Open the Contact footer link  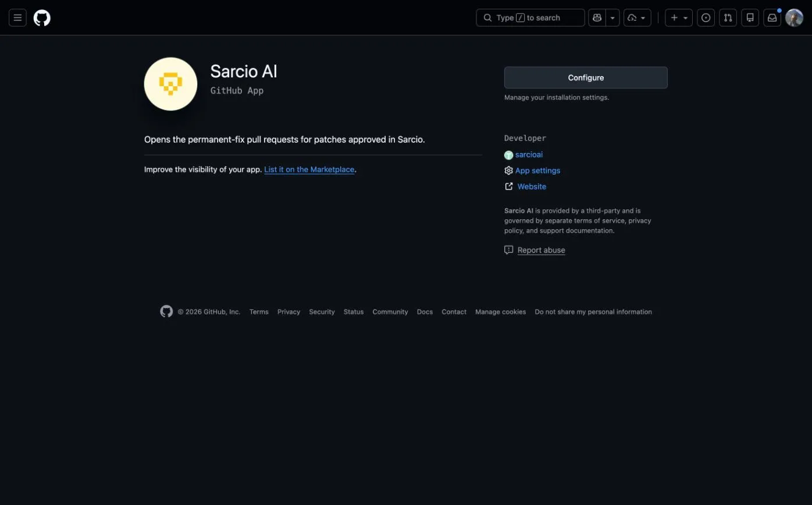(x=454, y=312)
